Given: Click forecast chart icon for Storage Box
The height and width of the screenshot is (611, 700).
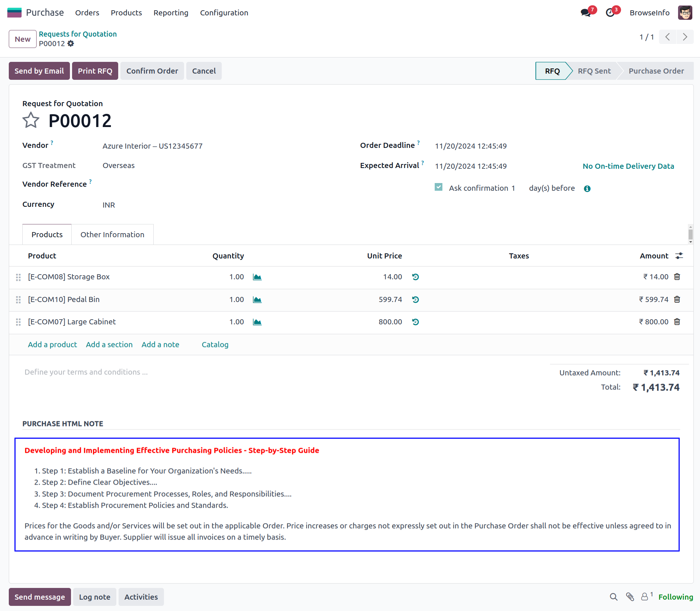Looking at the screenshot, I should click(257, 277).
